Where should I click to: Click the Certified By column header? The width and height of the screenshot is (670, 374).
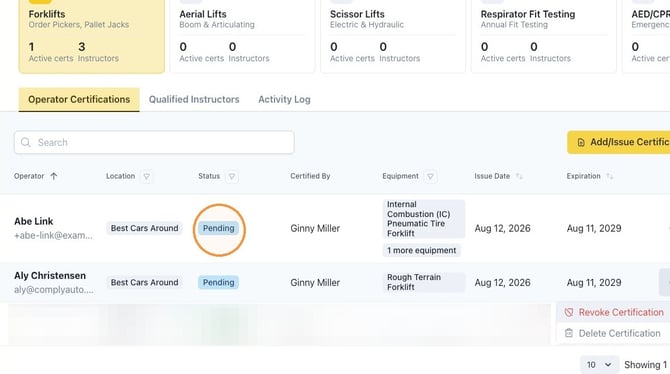coord(310,176)
